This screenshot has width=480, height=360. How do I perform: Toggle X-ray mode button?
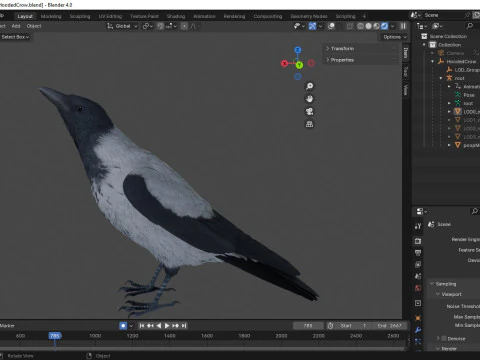click(x=349, y=26)
